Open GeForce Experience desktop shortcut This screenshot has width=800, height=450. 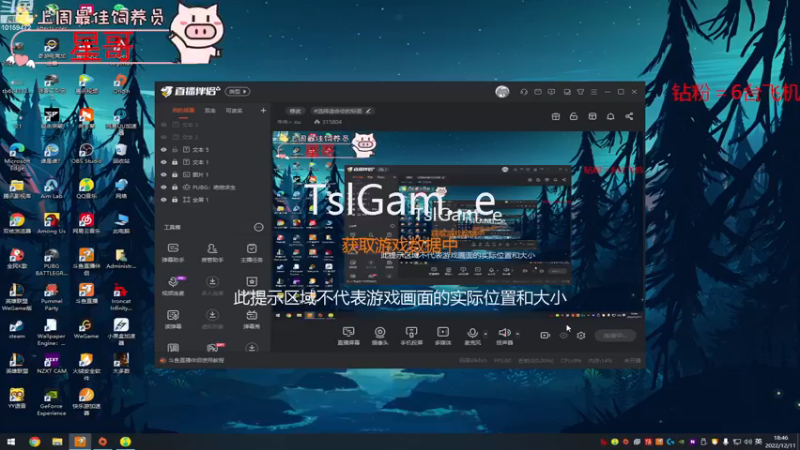click(x=51, y=402)
